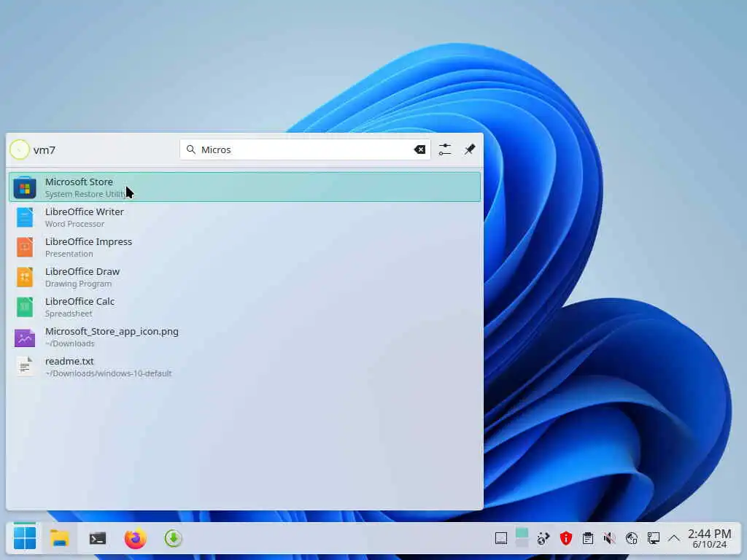The width and height of the screenshot is (747, 560).
Task: Click the show desktop tray icon
Action: tap(501, 539)
